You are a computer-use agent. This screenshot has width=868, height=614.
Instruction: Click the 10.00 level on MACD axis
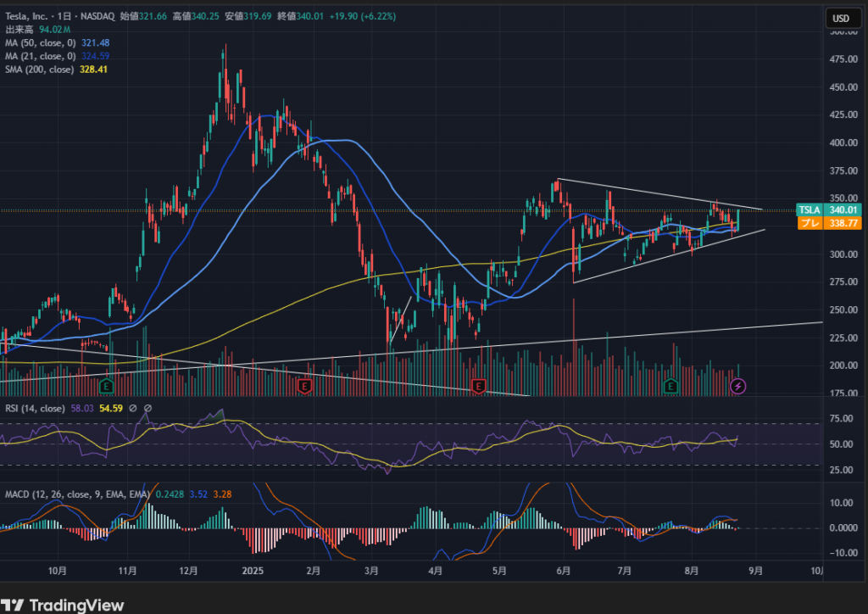[x=842, y=503]
